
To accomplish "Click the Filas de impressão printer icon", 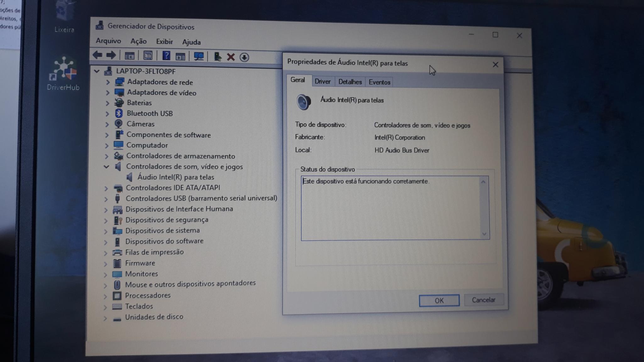I will pos(117,252).
